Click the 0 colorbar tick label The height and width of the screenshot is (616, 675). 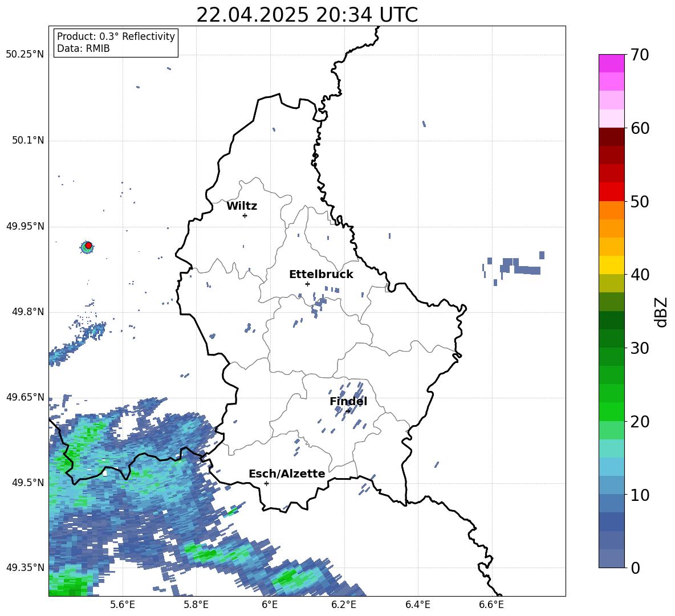[635, 568]
